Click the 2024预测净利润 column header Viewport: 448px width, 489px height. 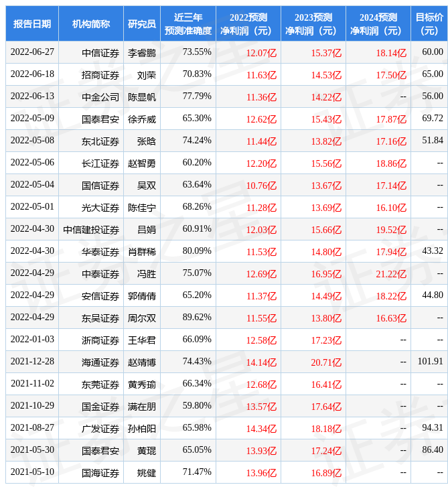(x=378, y=23)
